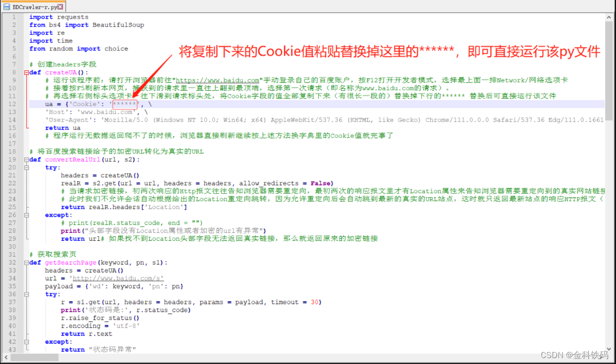
Task: Collapse the createUA function fold marker
Action: tap(26, 72)
